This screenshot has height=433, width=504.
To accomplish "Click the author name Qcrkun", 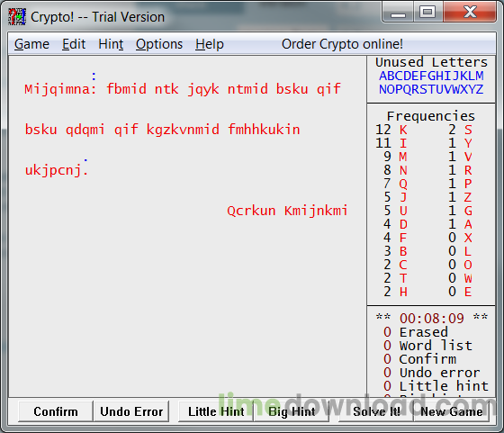I will [x=251, y=211].
